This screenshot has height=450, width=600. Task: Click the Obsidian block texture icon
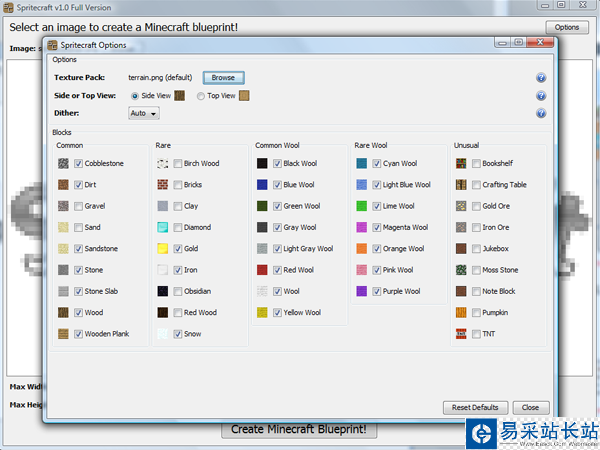[x=163, y=291]
